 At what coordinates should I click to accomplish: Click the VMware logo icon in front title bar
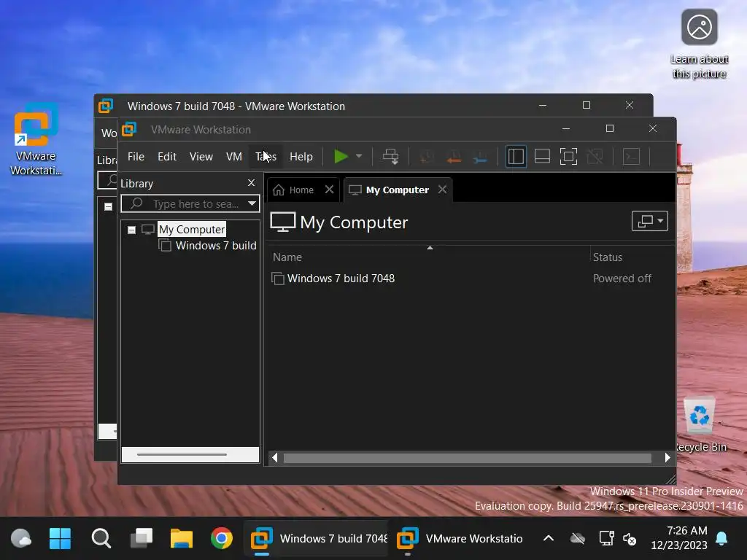(129, 129)
